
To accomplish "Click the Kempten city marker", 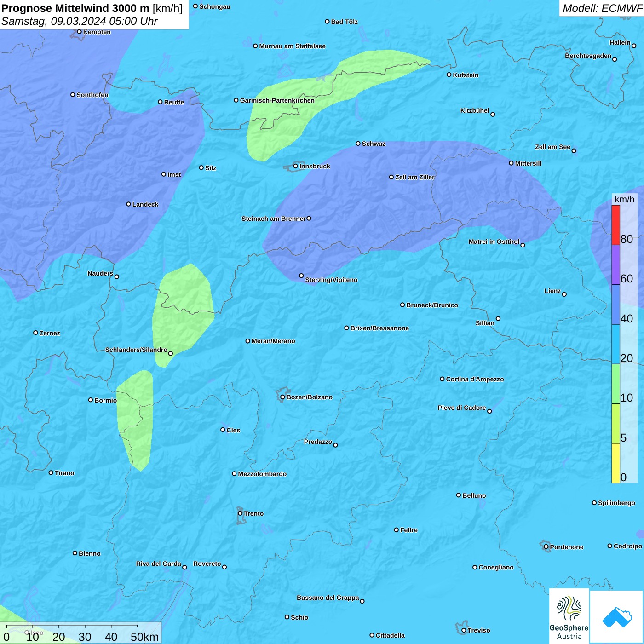I will [79, 32].
